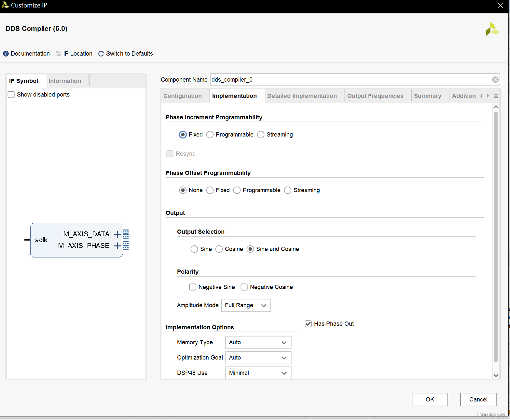
Task: Click the OK button
Action: (430, 400)
